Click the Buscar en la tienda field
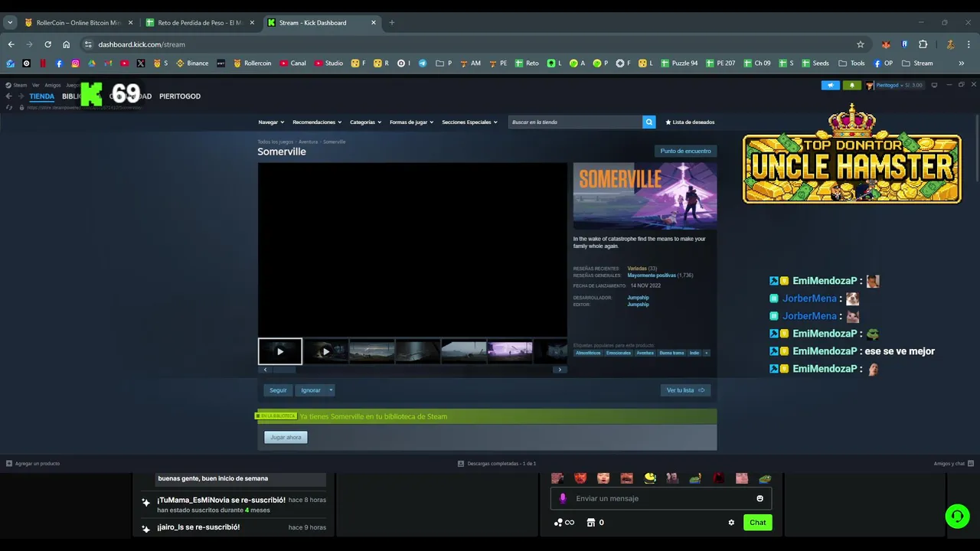Viewport: 980px width, 551px height. (575, 122)
